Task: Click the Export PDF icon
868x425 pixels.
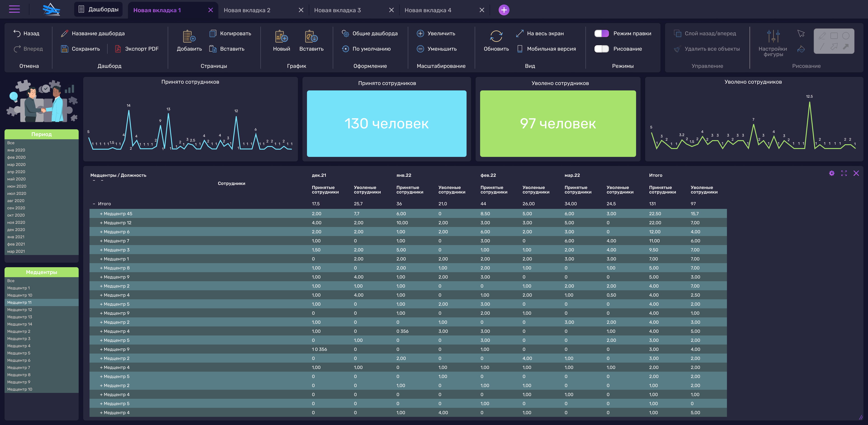Action: coord(118,49)
